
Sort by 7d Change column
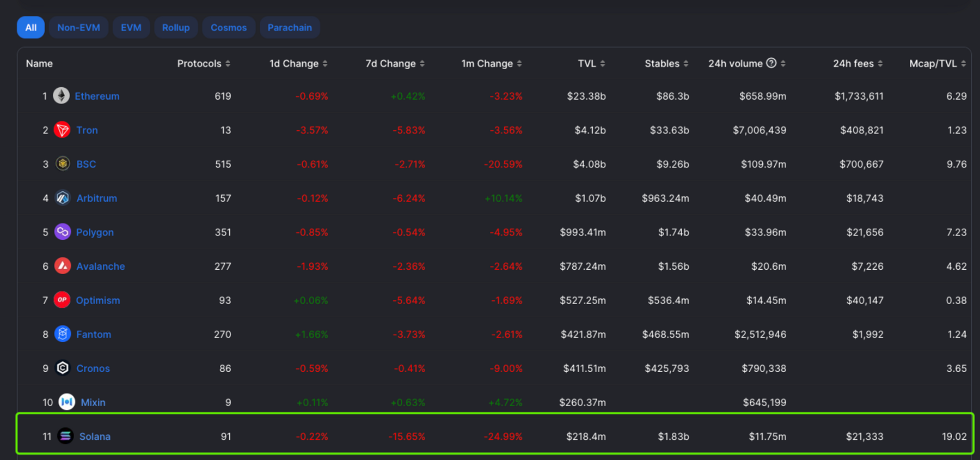click(x=395, y=64)
